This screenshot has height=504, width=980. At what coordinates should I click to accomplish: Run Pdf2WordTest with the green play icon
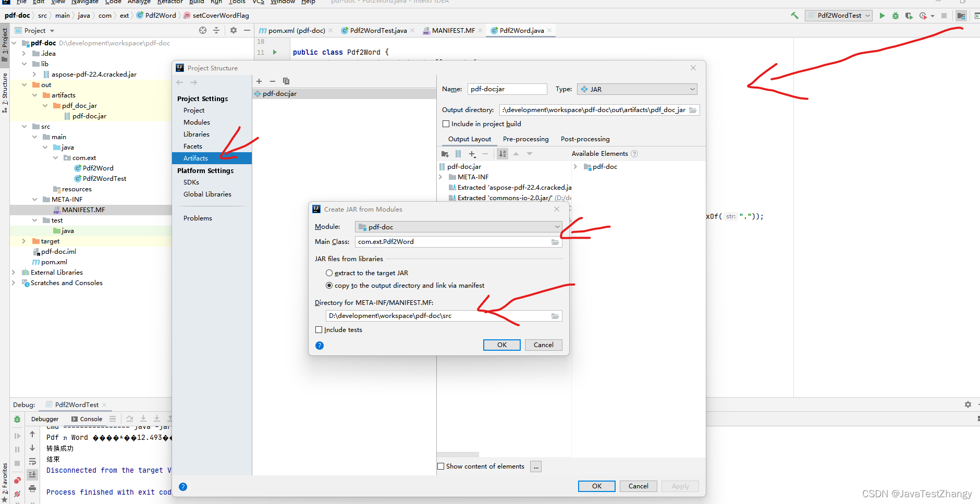[x=882, y=16]
